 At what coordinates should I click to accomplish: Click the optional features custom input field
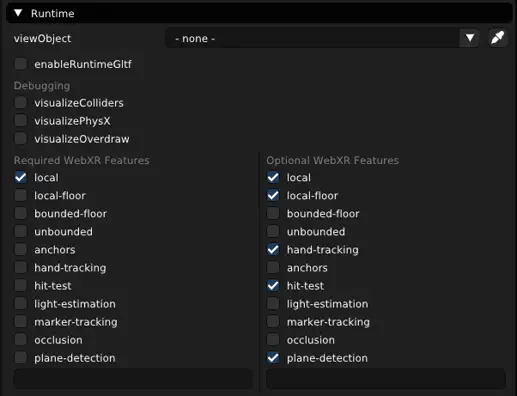pyautogui.click(x=386, y=379)
